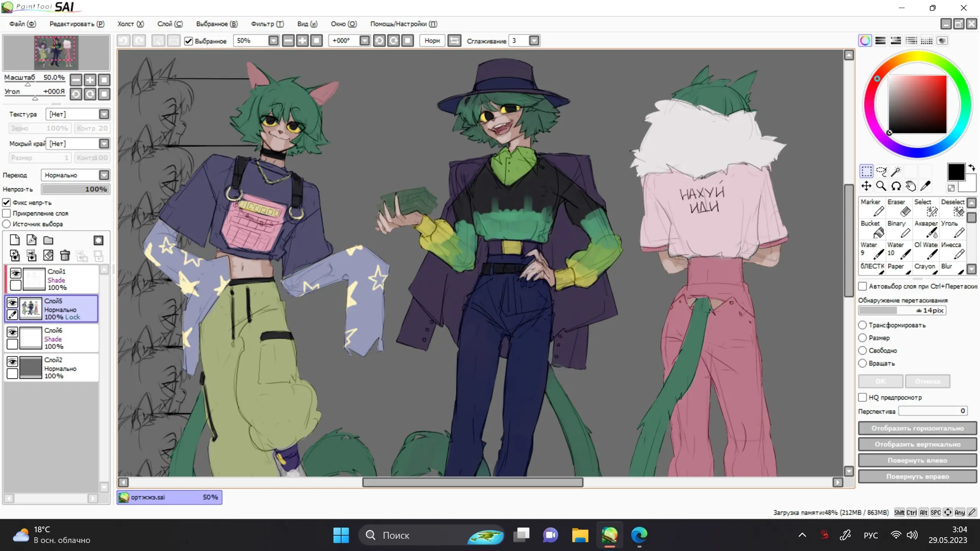Show the RGB slider panel
This screenshot has height=551, width=980.
pos(880,41)
